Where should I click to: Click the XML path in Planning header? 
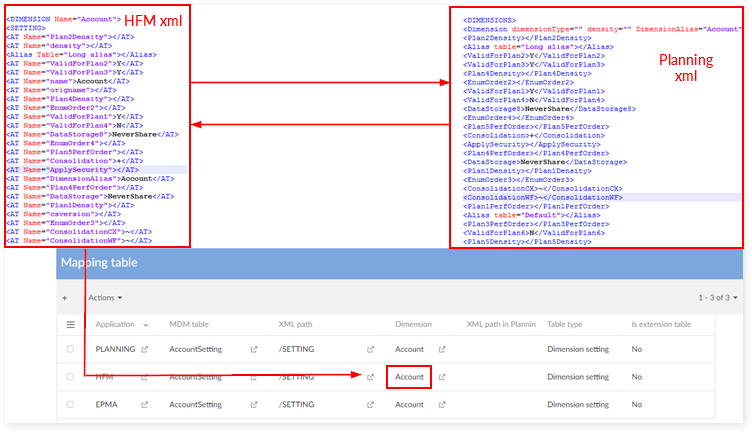coord(501,325)
